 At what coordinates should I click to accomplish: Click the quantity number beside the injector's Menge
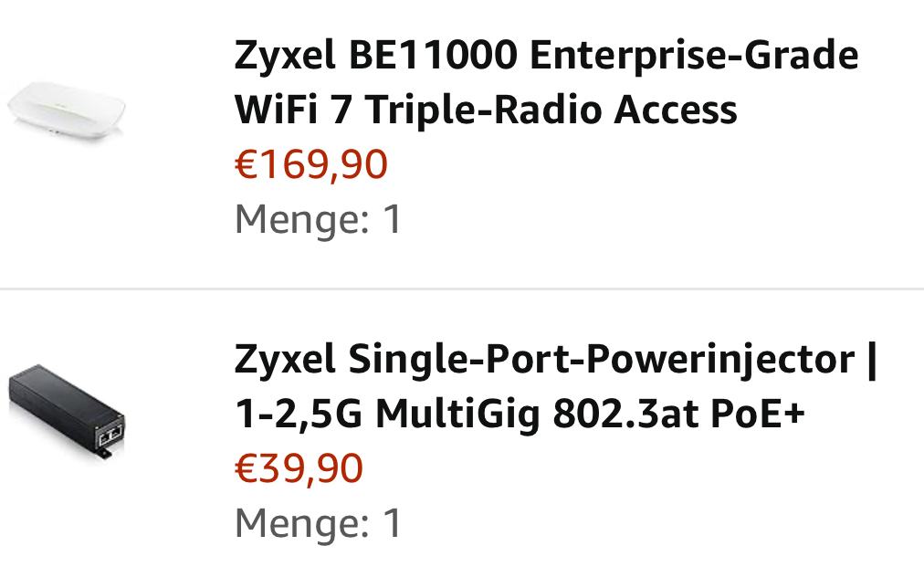(x=392, y=523)
